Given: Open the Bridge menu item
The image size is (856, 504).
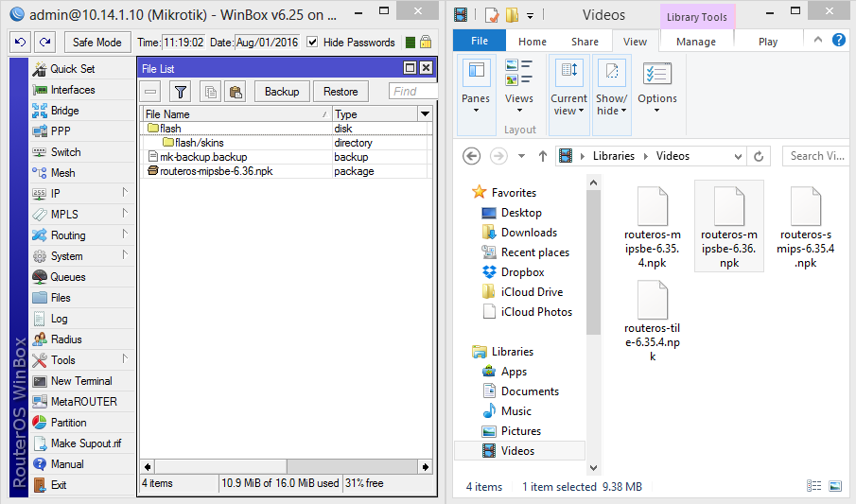Looking at the screenshot, I should (82, 111).
